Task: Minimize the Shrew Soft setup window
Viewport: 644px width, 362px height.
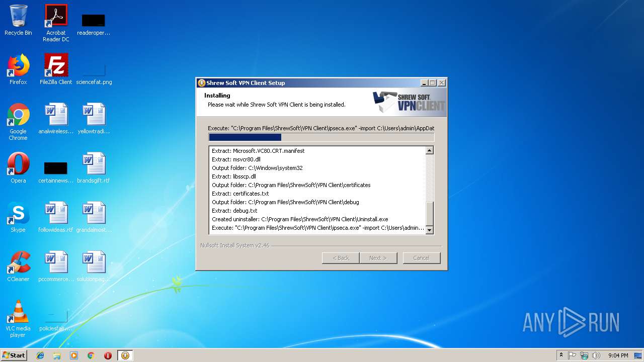Action: [x=424, y=83]
